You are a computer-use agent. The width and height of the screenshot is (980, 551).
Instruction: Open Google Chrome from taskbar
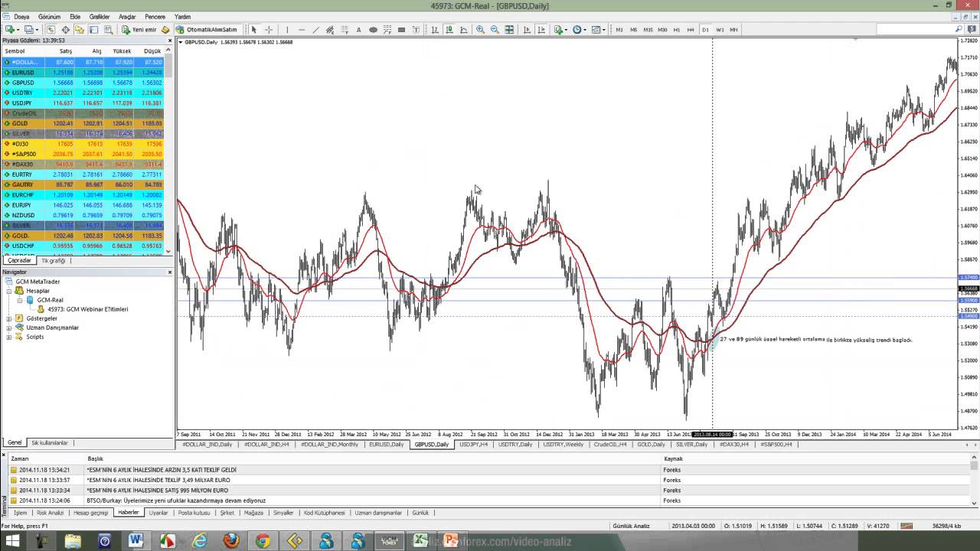tap(263, 541)
